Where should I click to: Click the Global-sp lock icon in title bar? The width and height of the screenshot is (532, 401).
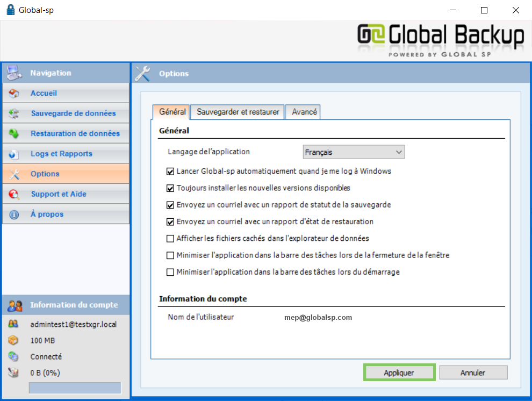[x=11, y=10]
